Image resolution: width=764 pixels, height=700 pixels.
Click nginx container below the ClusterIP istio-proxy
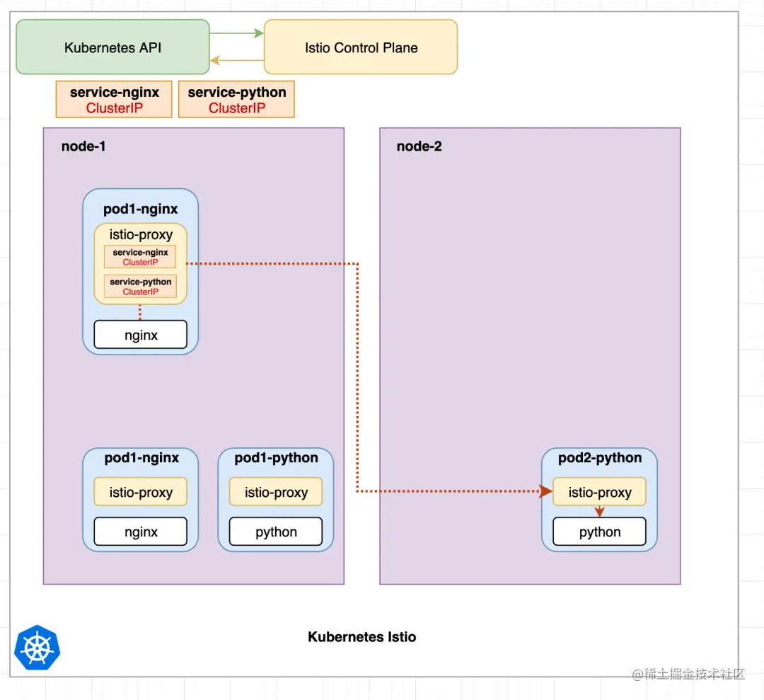pyautogui.click(x=140, y=334)
